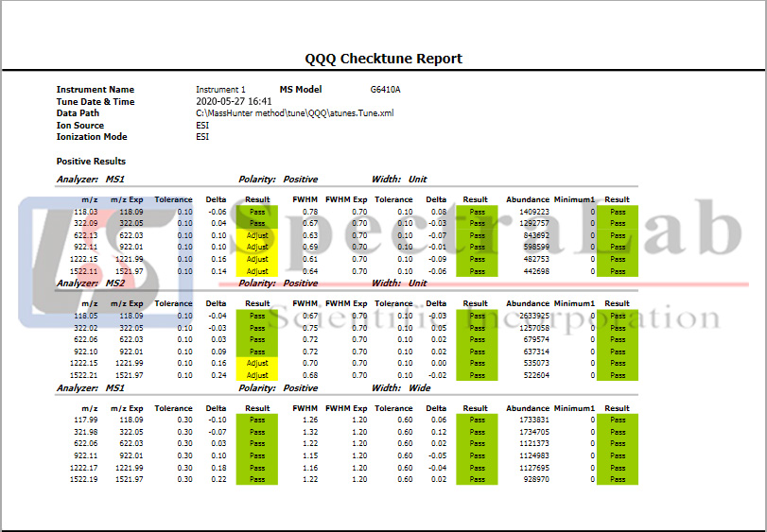
Task: Click the Positive Results section heading
Action: [x=91, y=162]
